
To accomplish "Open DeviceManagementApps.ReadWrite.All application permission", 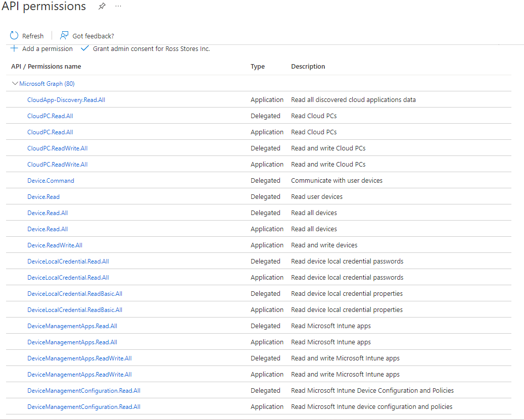I will tap(80, 374).
